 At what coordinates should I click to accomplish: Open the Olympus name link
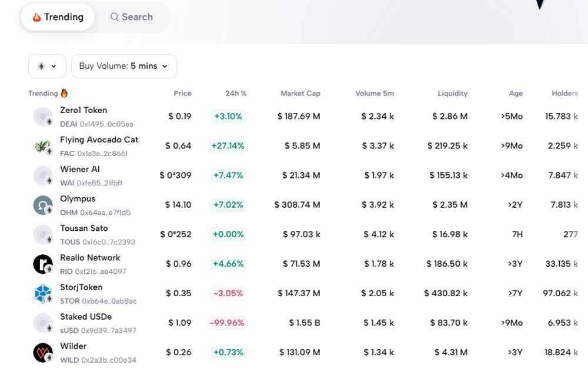[x=78, y=199]
